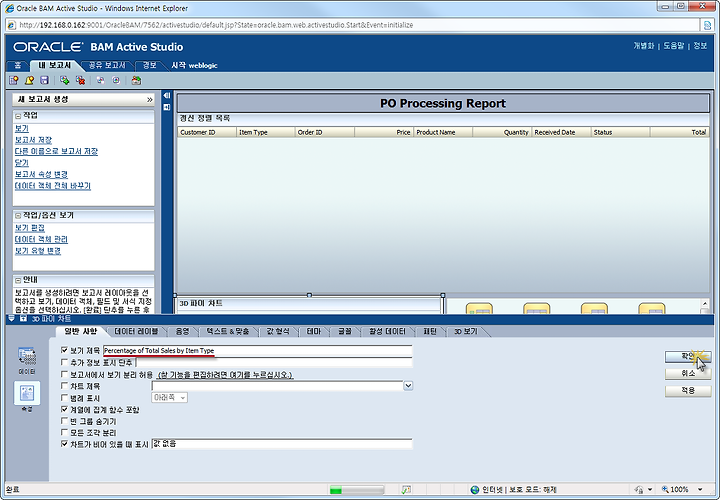This screenshot has height=500, width=720.
Task: Click the floppy disk save report icon
Action: (45, 80)
